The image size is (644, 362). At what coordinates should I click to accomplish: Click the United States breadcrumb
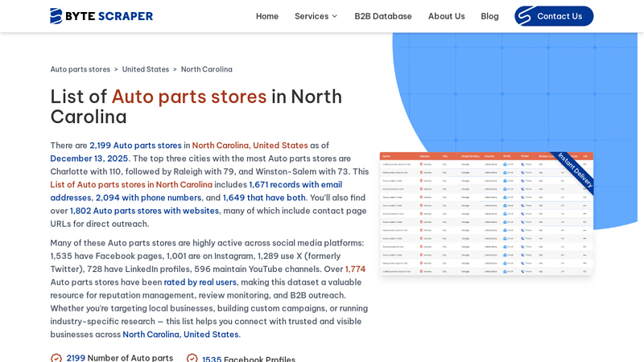click(146, 69)
